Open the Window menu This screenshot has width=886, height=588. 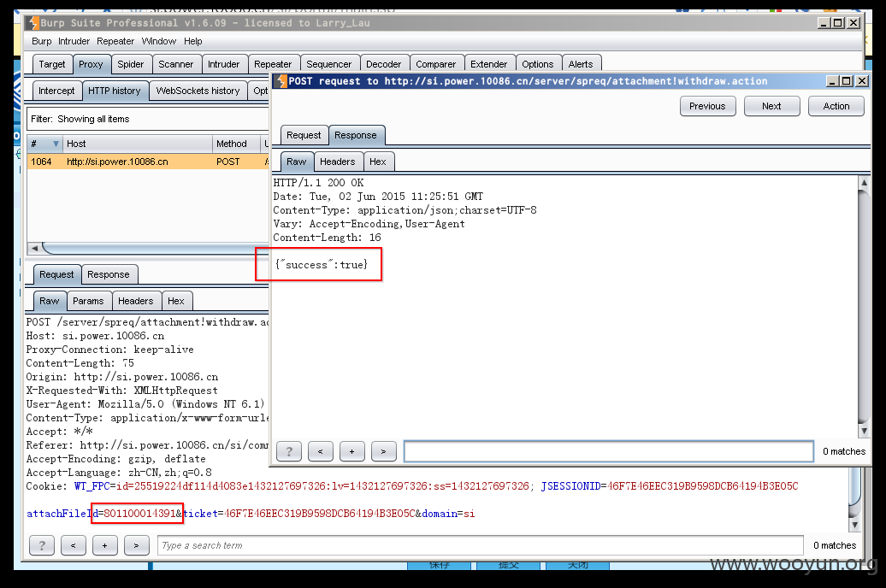tap(159, 41)
